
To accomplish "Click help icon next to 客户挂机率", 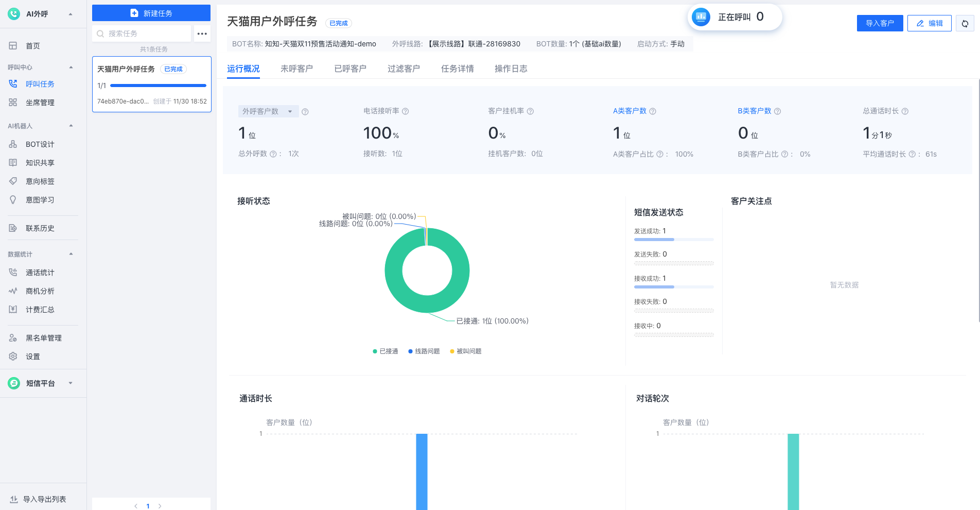I will pos(531,111).
